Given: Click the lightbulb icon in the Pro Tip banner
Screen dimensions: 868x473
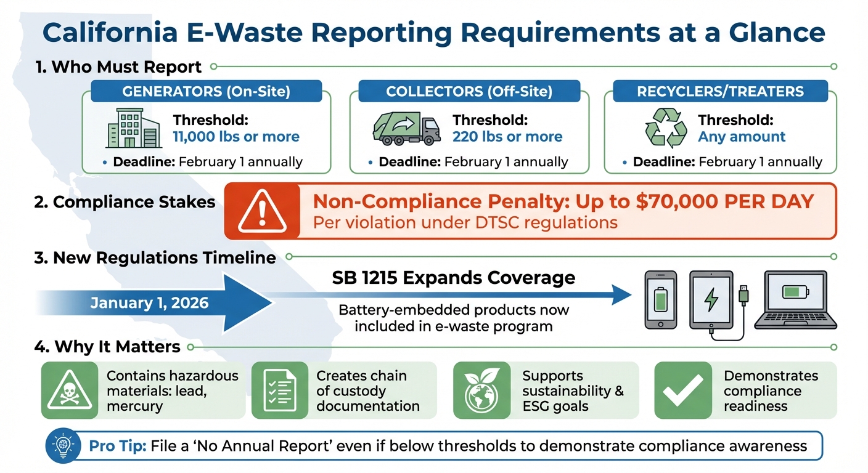Looking at the screenshot, I should (62, 445).
